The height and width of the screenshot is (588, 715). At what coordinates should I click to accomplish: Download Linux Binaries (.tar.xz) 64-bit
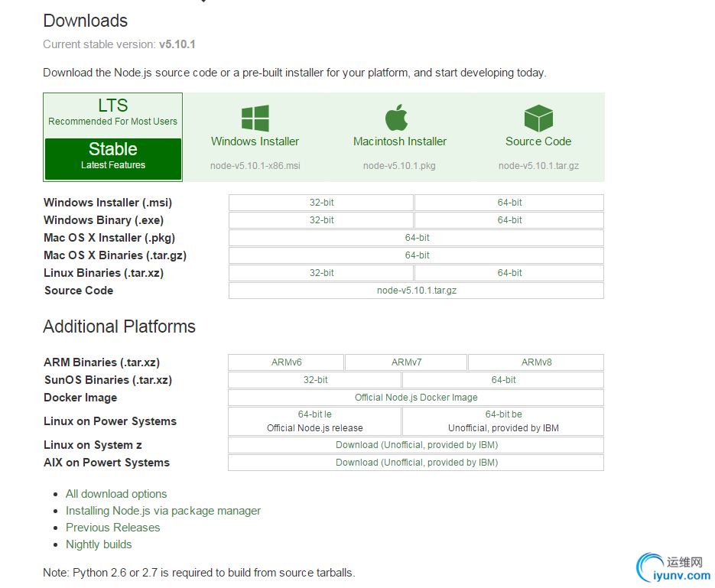pos(509,273)
